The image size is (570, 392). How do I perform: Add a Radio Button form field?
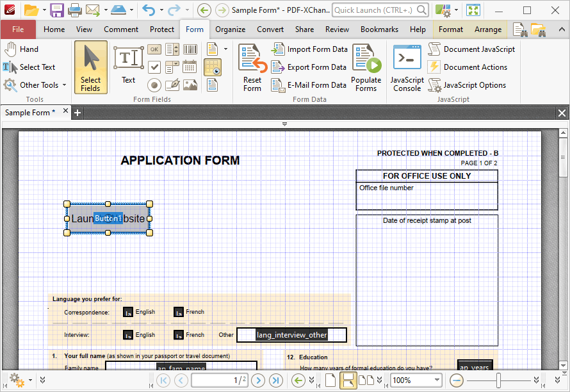coord(154,85)
